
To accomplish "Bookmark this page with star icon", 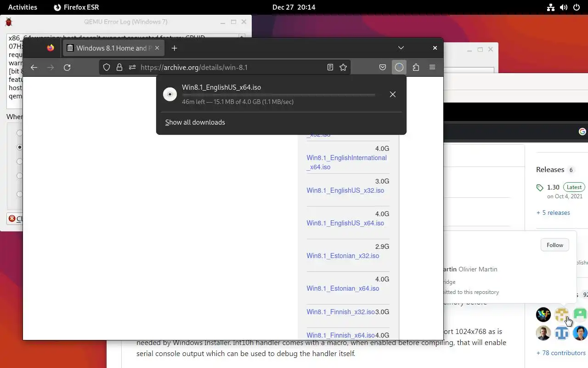I will click(x=343, y=67).
